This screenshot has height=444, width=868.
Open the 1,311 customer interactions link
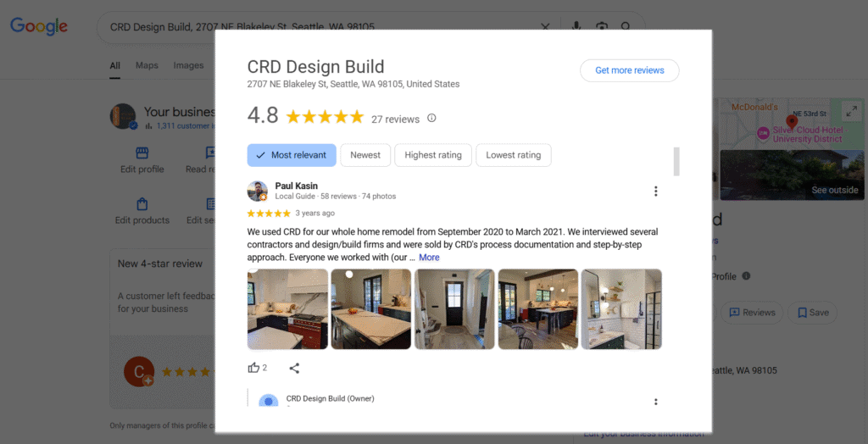click(x=186, y=125)
